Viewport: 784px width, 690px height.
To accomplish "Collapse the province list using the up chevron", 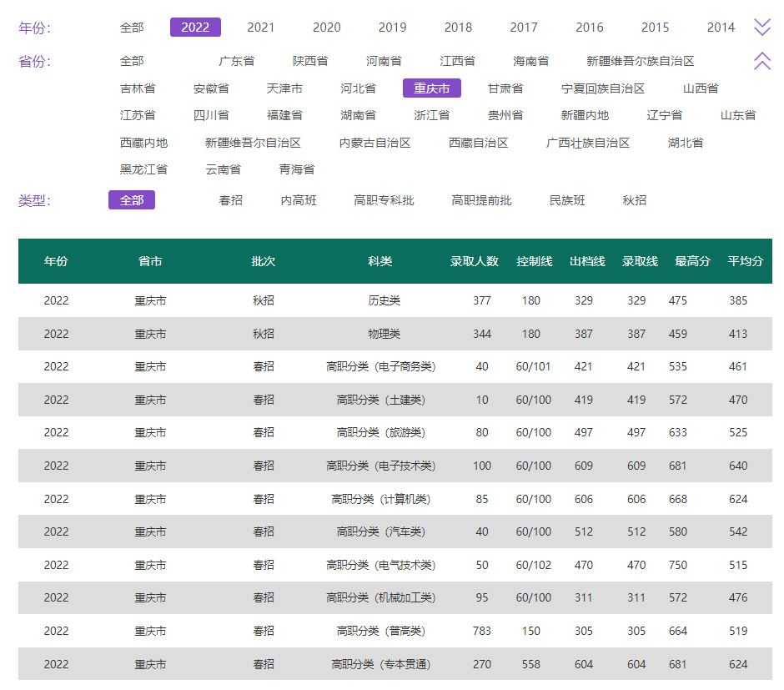I will 762,61.
